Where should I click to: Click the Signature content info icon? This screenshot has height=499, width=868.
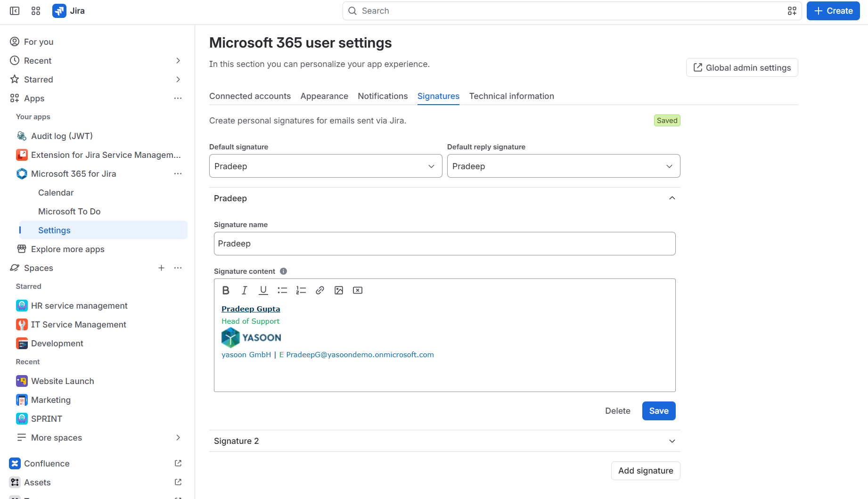coord(283,271)
